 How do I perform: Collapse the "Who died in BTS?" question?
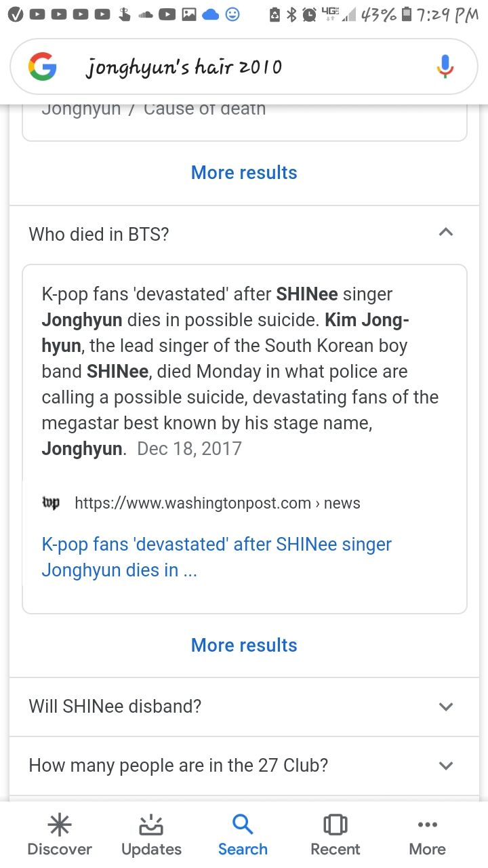click(x=445, y=233)
